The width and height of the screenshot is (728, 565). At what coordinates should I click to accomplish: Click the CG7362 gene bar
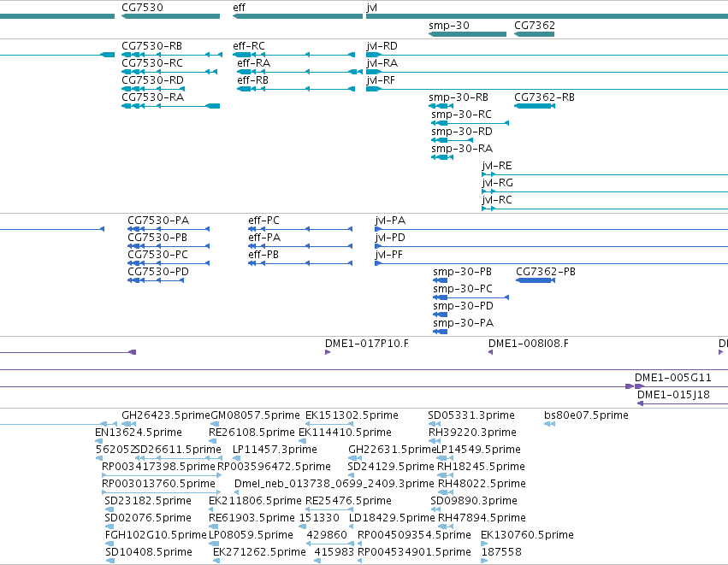(x=534, y=34)
